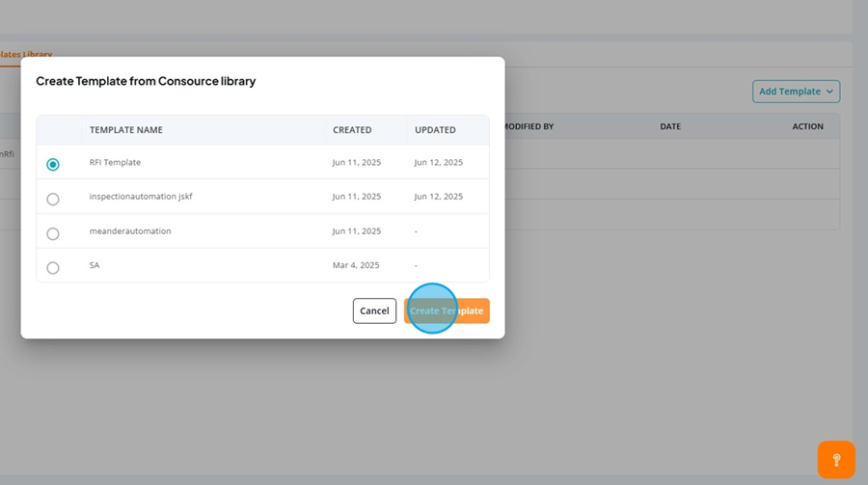The height and width of the screenshot is (485, 868).
Task: Click the MODIFIED BY column header
Action: (529, 126)
